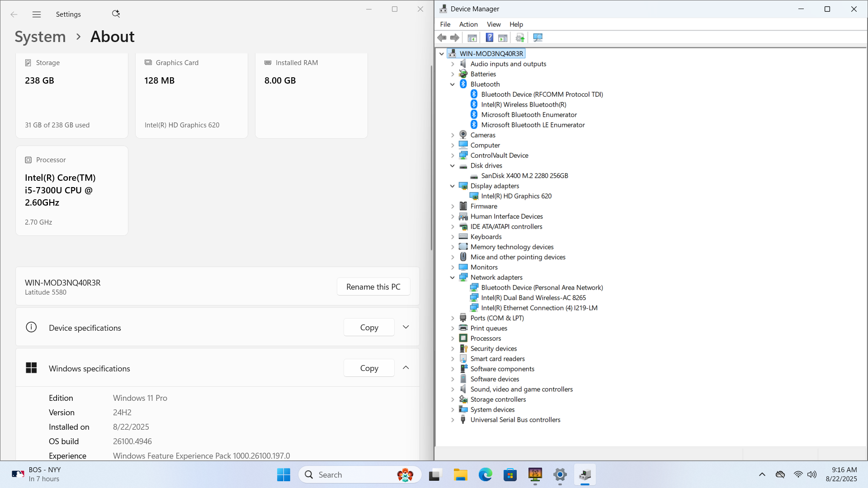Open the Action menu in Device Manager
868x488 pixels.
click(x=468, y=24)
